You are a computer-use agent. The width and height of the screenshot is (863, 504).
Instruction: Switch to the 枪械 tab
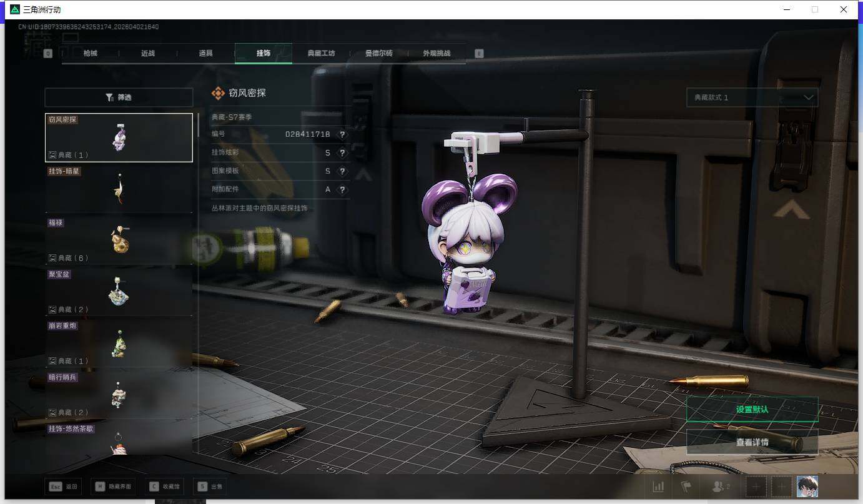click(91, 54)
